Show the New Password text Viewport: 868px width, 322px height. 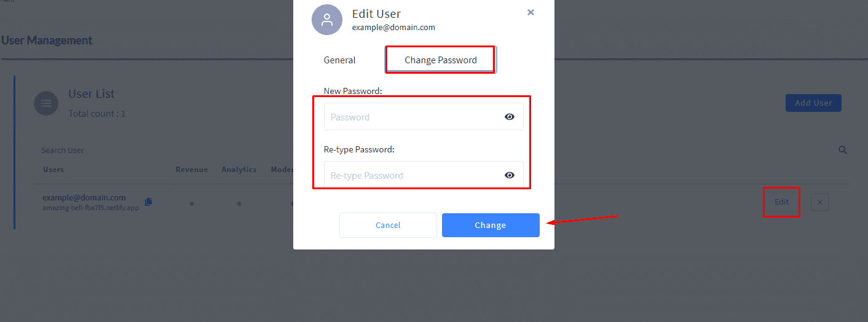510,117
